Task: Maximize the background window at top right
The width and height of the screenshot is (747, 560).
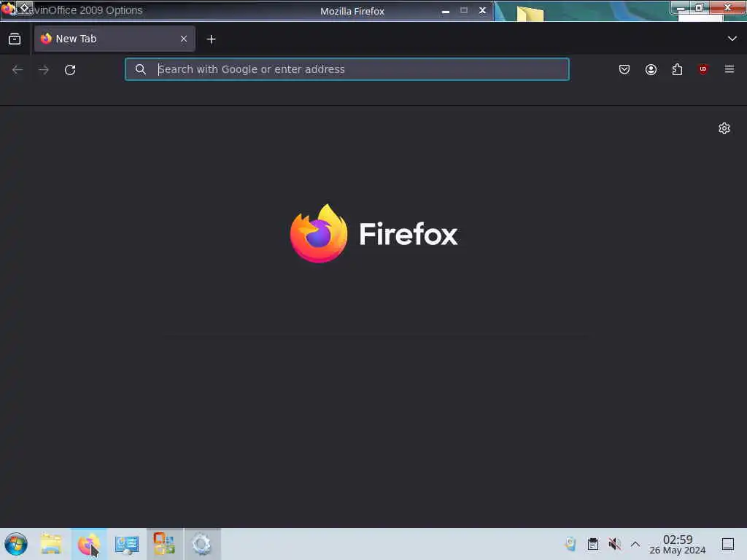Action: click(x=699, y=7)
